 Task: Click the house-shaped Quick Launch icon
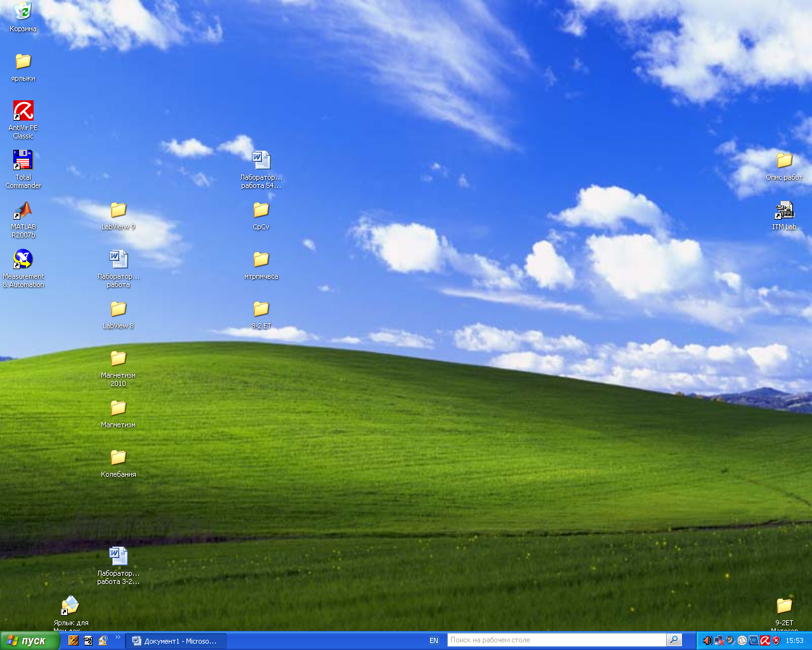point(103,640)
